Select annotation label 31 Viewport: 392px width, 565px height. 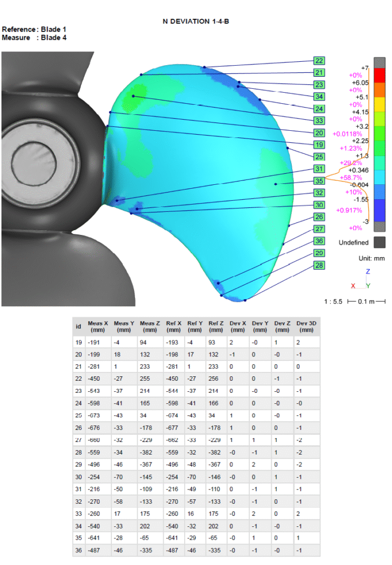click(x=319, y=169)
